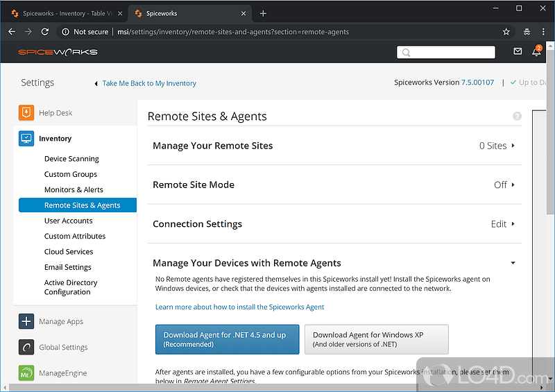Open Custom Attributes settings
555x392 pixels.
point(75,236)
